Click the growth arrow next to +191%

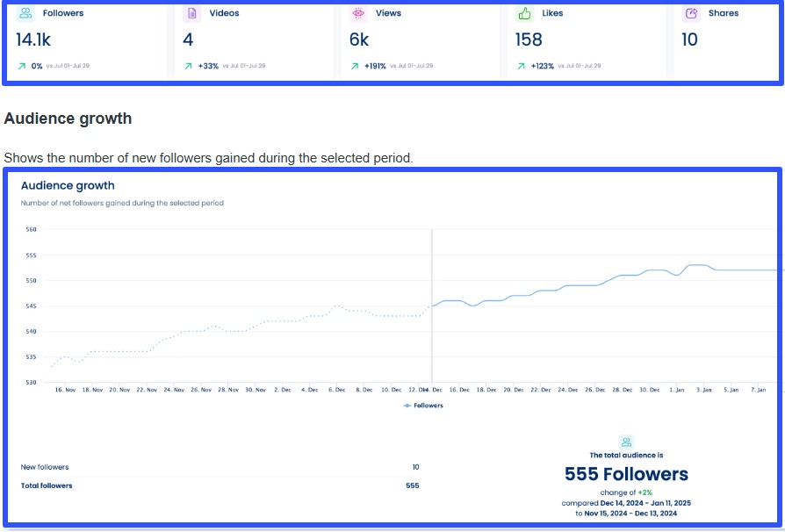coord(355,65)
